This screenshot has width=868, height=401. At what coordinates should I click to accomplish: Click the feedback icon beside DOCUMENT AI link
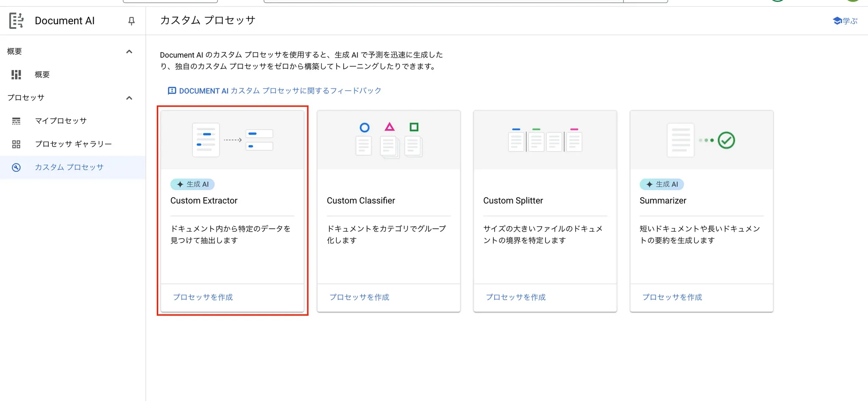tap(172, 91)
